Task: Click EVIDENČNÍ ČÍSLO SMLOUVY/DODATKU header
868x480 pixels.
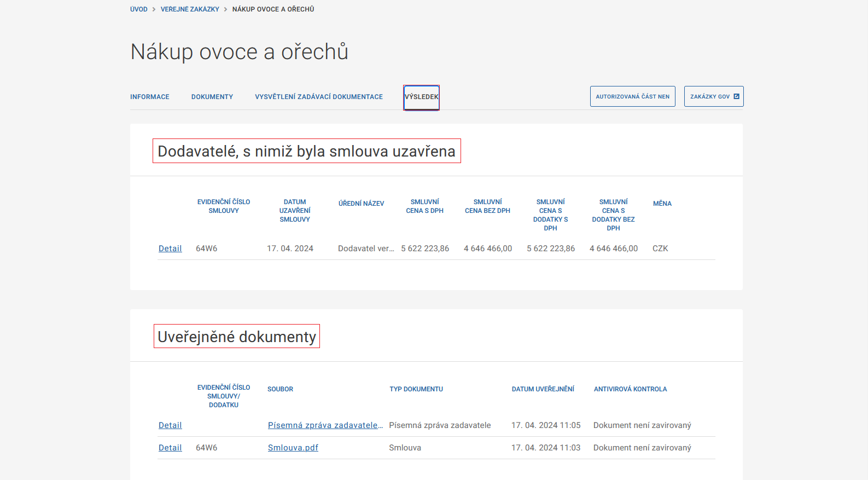Action: coord(224,396)
